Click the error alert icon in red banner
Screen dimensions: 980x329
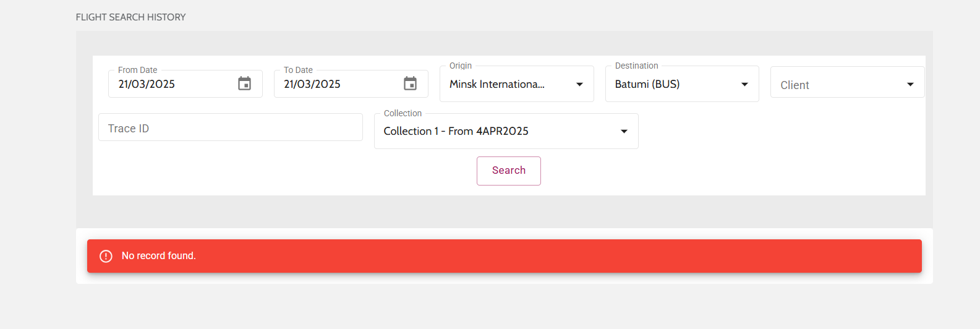click(x=106, y=256)
